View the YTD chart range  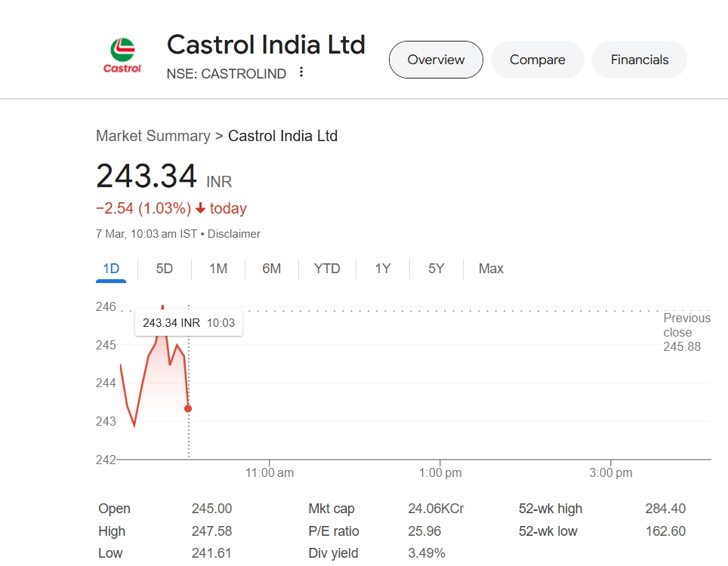[x=327, y=269]
